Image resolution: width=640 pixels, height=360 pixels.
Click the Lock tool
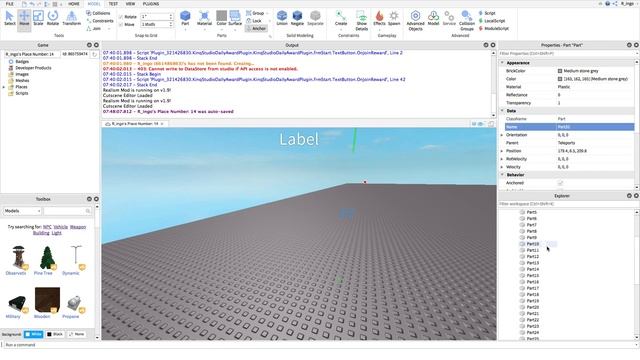254,21
